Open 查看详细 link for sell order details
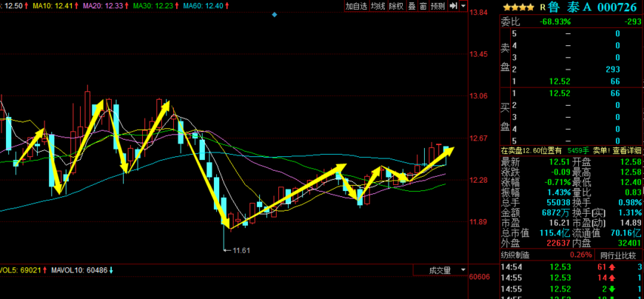 point(626,150)
